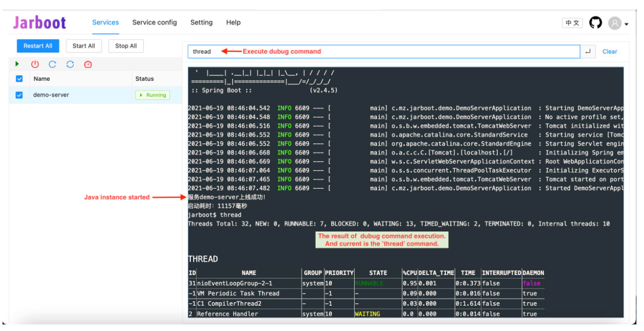Click the red power stop icon
644x331 pixels.
35,64
